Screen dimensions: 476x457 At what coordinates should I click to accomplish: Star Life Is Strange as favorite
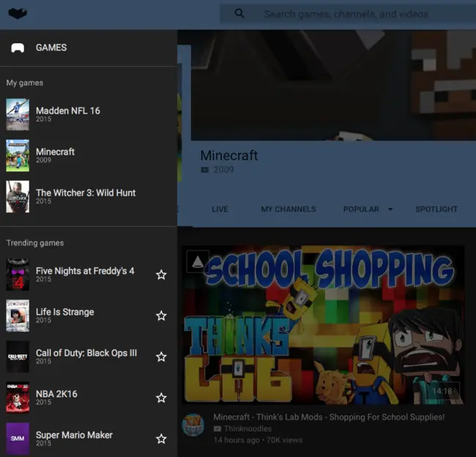click(x=161, y=316)
